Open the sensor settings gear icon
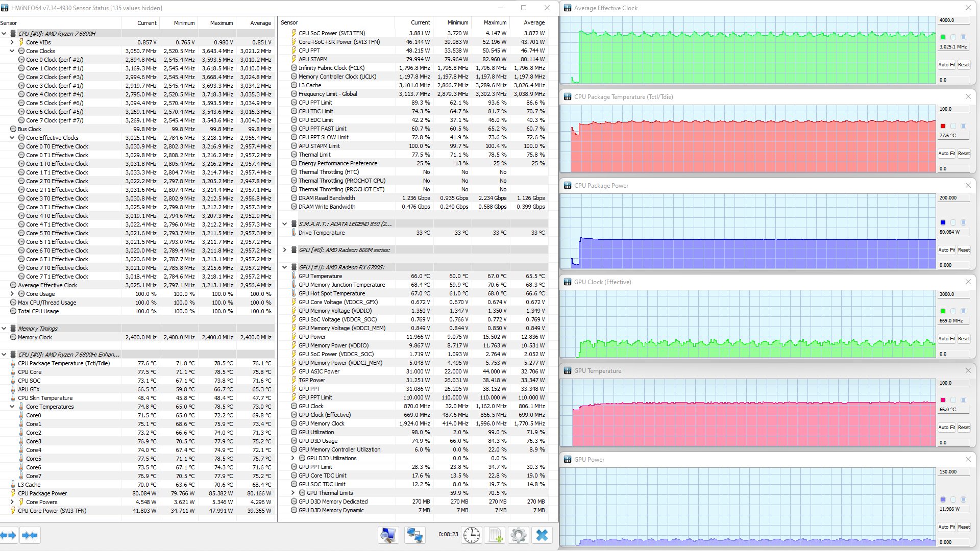Viewport: 980px width, 551px height. coord(518,535)
